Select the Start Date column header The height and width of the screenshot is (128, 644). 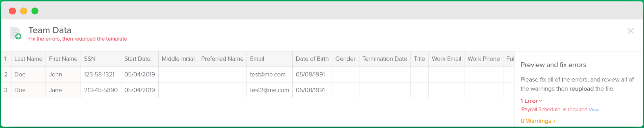click(140, 59)
